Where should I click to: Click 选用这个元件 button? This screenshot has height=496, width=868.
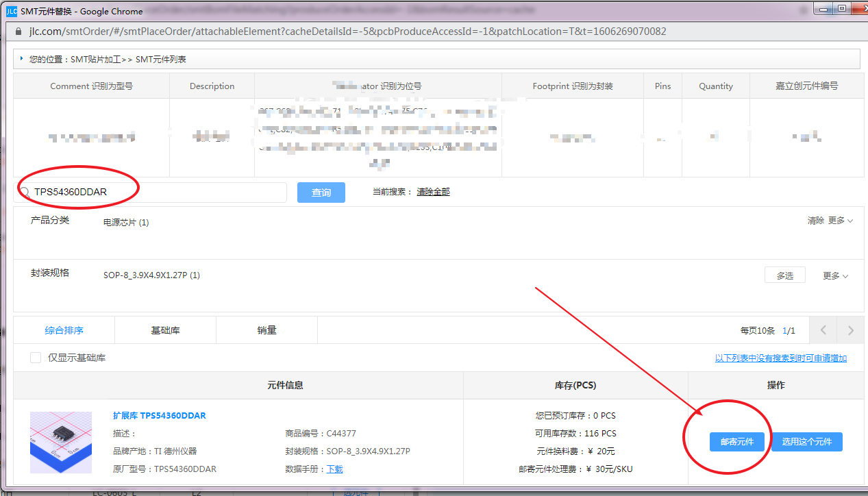pos(806,442)
